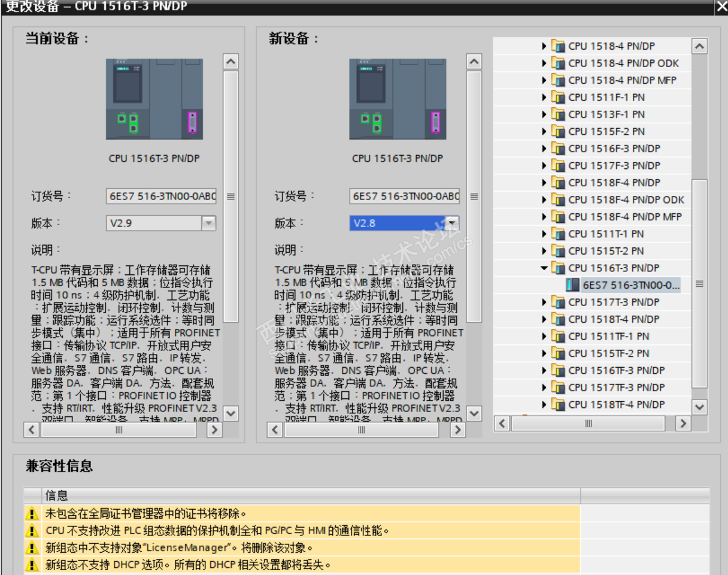Click the CPU 1518-4 PN/DP ODK folder icon

558,63
